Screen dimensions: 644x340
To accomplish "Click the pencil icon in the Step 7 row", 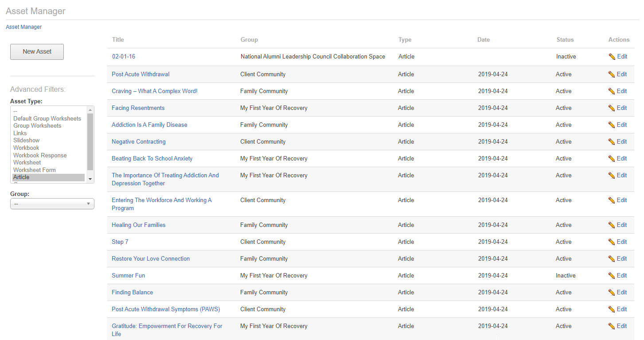I will click(x=612, y=242).
